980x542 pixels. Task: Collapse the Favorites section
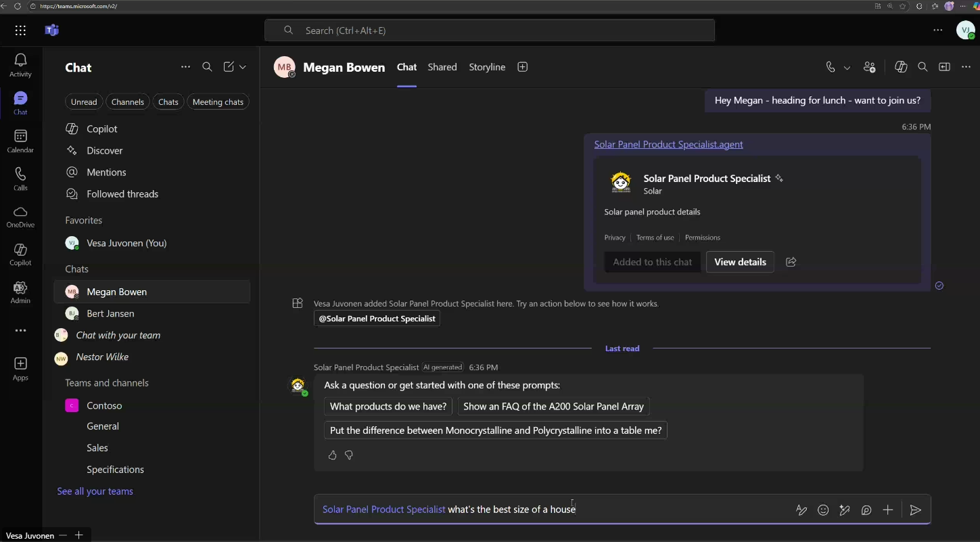(84, 221)
